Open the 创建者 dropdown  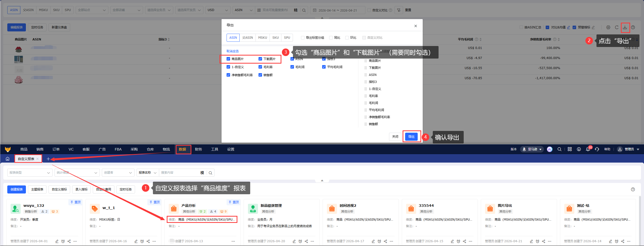point(118,173)
